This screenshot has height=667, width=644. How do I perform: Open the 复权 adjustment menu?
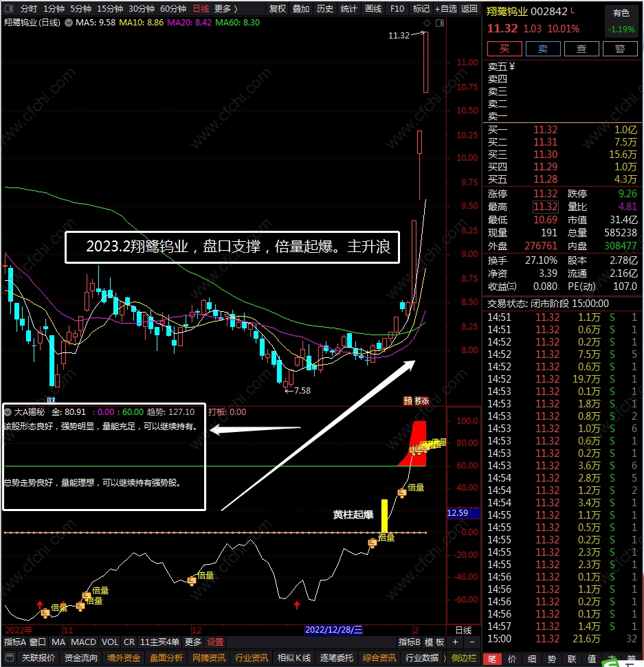click(x=278, y=8)
